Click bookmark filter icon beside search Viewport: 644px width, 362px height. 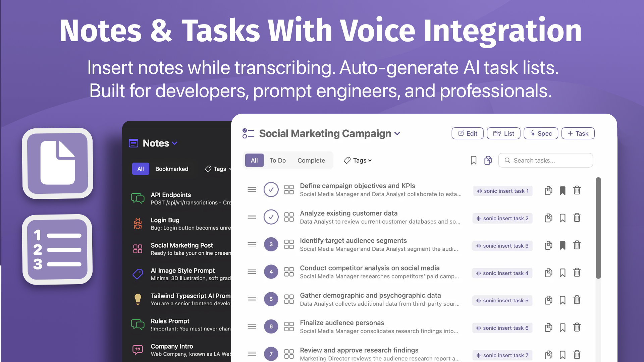click(x=473, y=161)
